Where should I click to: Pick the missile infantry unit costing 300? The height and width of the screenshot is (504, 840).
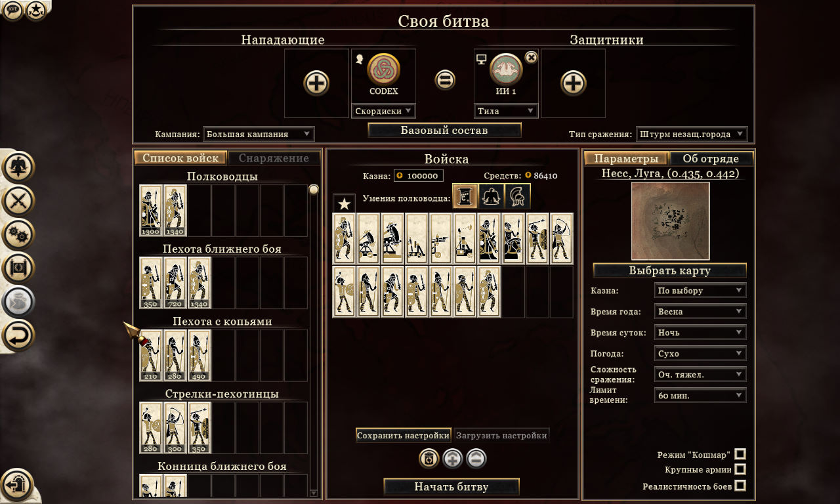(175, 428)
